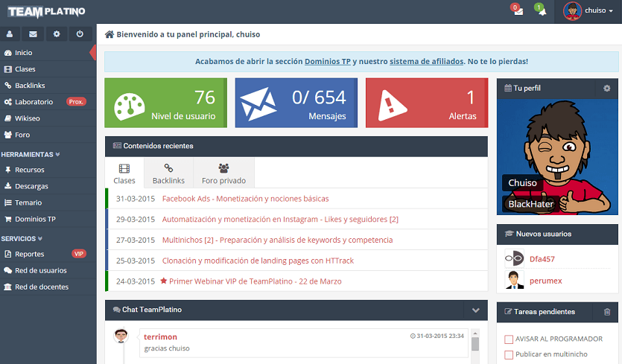Open terrimon's profile from chat message

click(x=160, y=336)
